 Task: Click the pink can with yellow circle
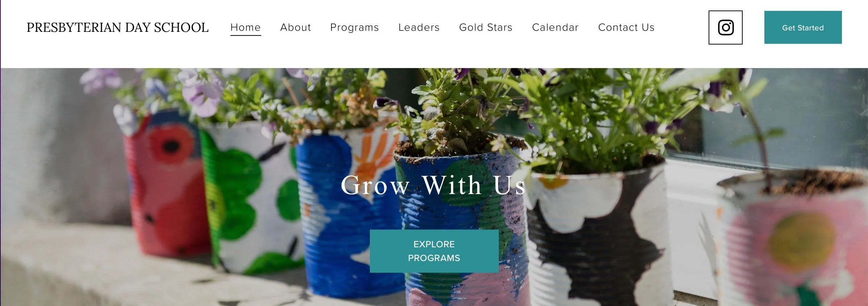[793, 243]
